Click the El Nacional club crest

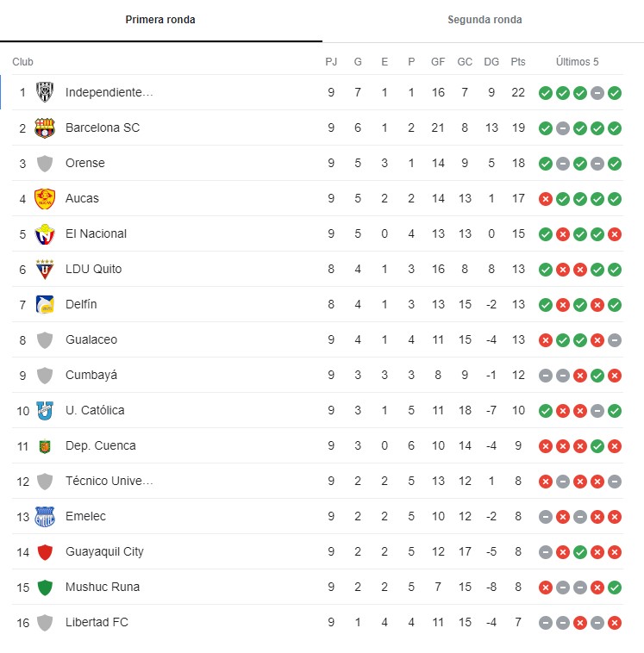click(x=45, y=233)
